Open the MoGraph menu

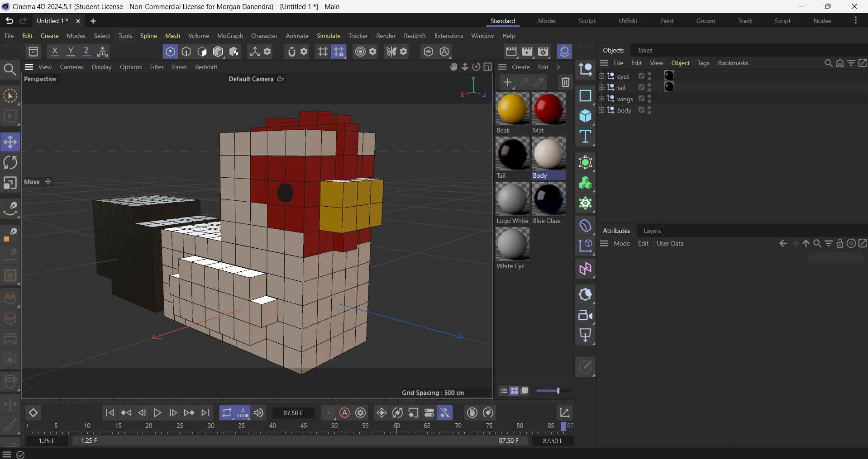tap(230, 36)
